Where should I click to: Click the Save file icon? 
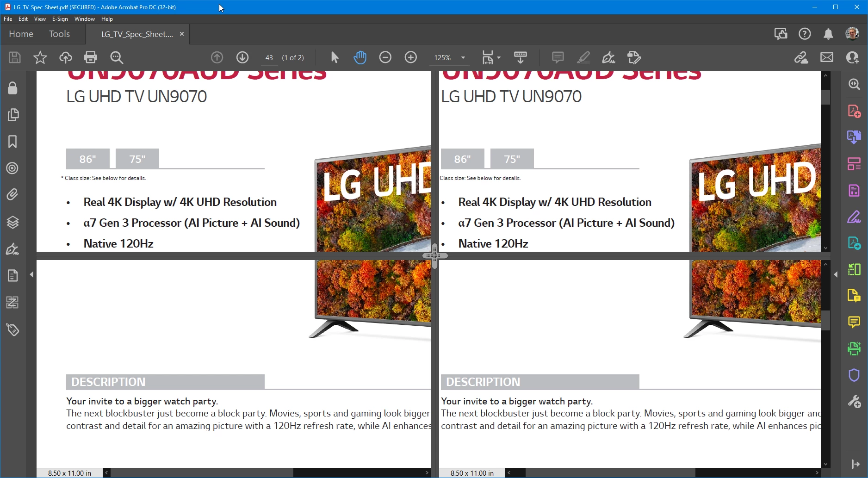pos(15,57)
